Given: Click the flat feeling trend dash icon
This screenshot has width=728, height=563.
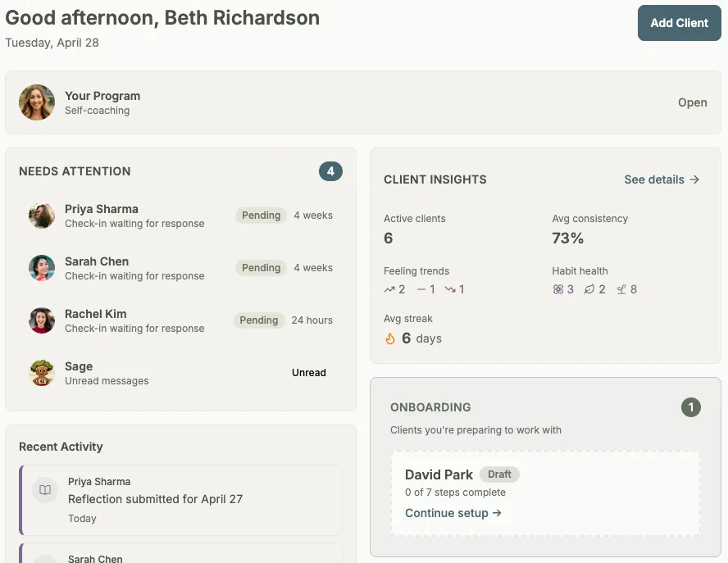Looking at the screenshot, I should pos(421,289).
